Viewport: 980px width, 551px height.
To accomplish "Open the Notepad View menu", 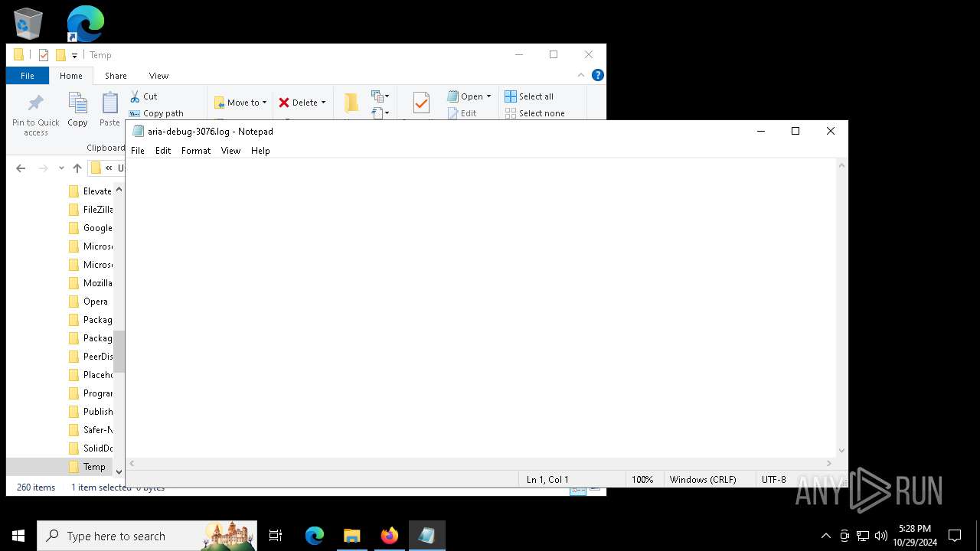I will pos(230,151).
